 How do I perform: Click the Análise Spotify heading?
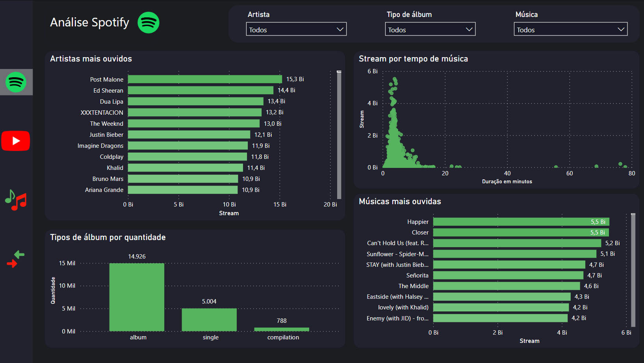pos(89,22)
